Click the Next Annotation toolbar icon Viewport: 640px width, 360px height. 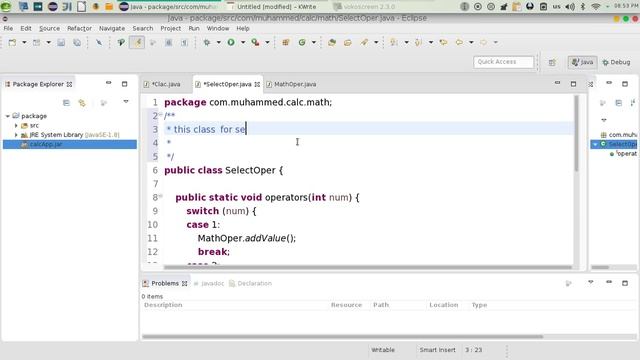pos(394,42)
